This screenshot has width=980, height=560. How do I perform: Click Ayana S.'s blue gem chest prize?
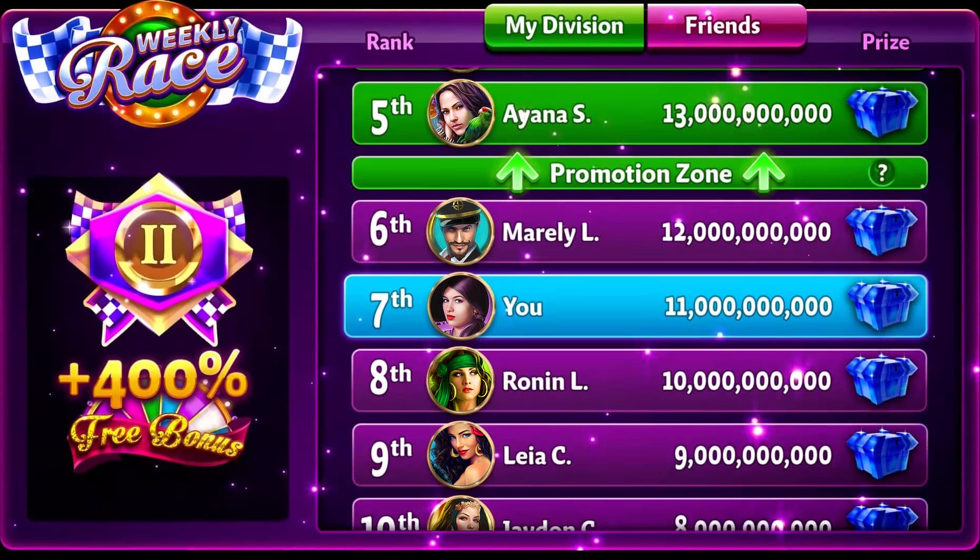coord(882,113)
